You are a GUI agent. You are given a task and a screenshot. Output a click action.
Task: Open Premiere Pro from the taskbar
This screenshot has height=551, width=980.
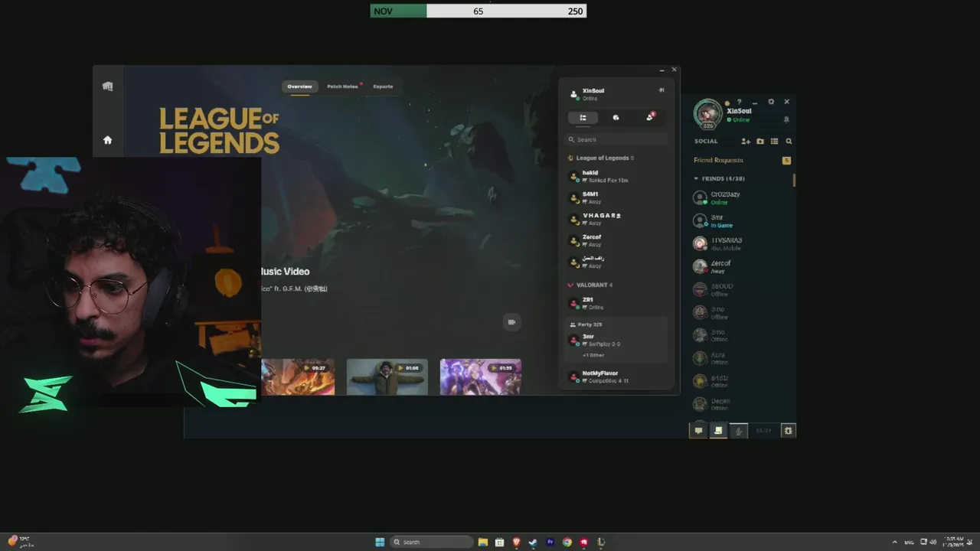[550, 542]
